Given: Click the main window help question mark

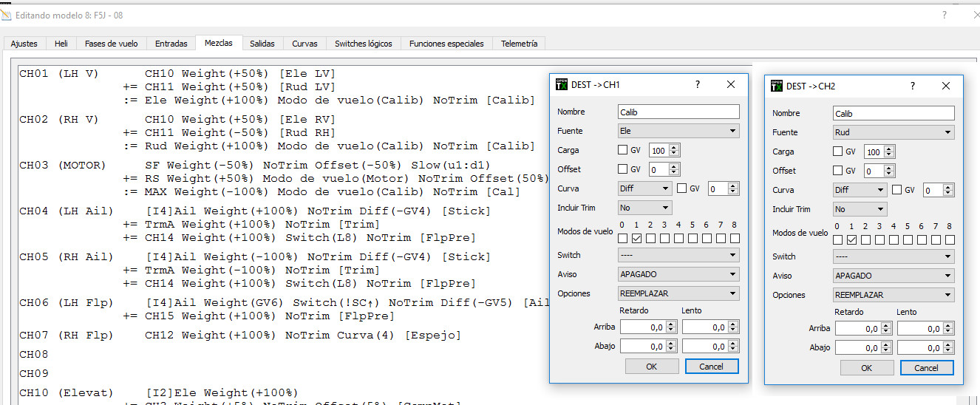Looking at the screenshot, I should [x=944, y=15].
